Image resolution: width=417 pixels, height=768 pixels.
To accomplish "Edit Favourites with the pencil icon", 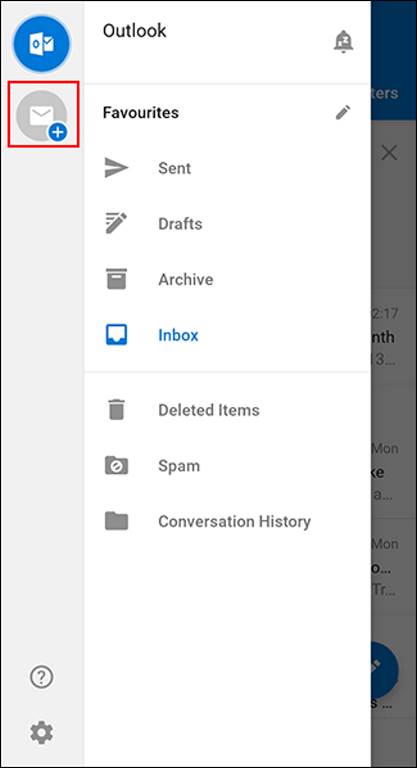I will click(343, 113).
